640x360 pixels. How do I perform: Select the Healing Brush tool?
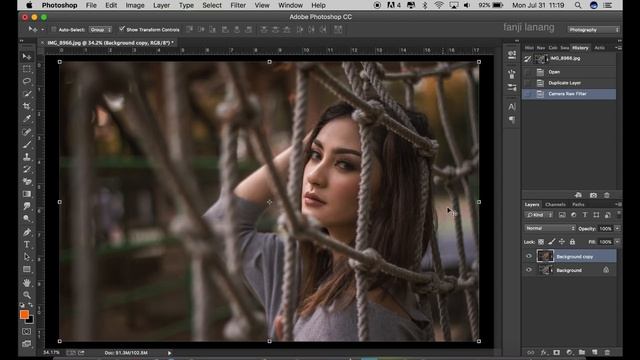coord(27,132)
